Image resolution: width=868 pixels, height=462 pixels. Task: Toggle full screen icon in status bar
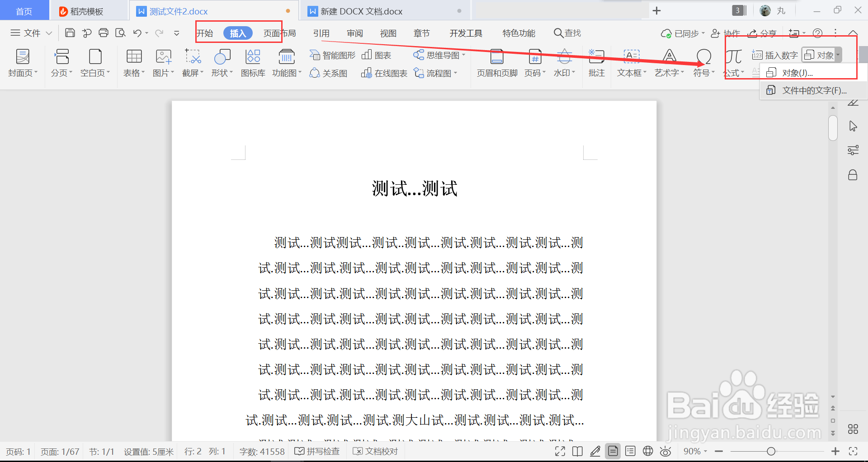pos(560,451)
